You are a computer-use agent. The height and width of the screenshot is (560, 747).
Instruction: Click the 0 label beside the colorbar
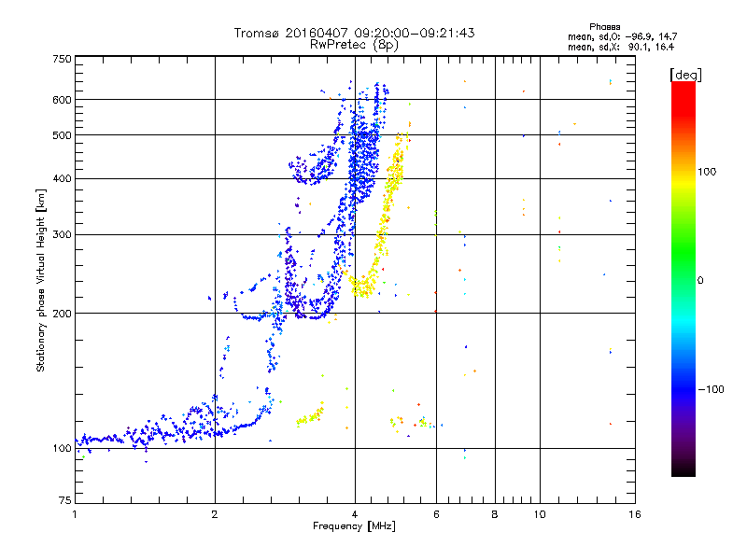[700, 281]
